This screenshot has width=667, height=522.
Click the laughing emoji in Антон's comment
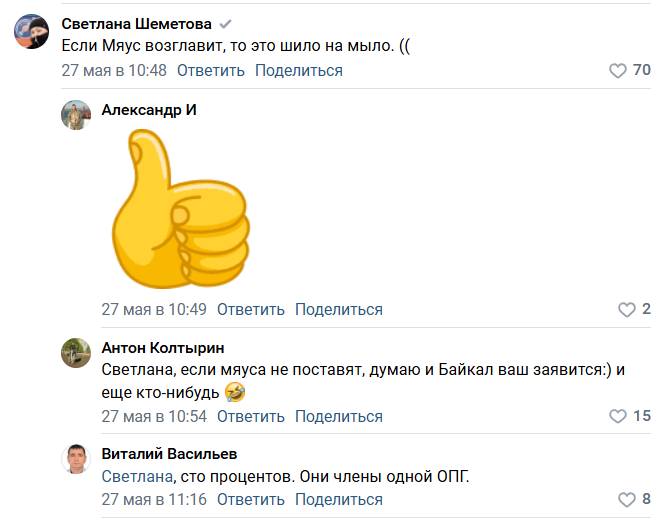tap(235, 392)
